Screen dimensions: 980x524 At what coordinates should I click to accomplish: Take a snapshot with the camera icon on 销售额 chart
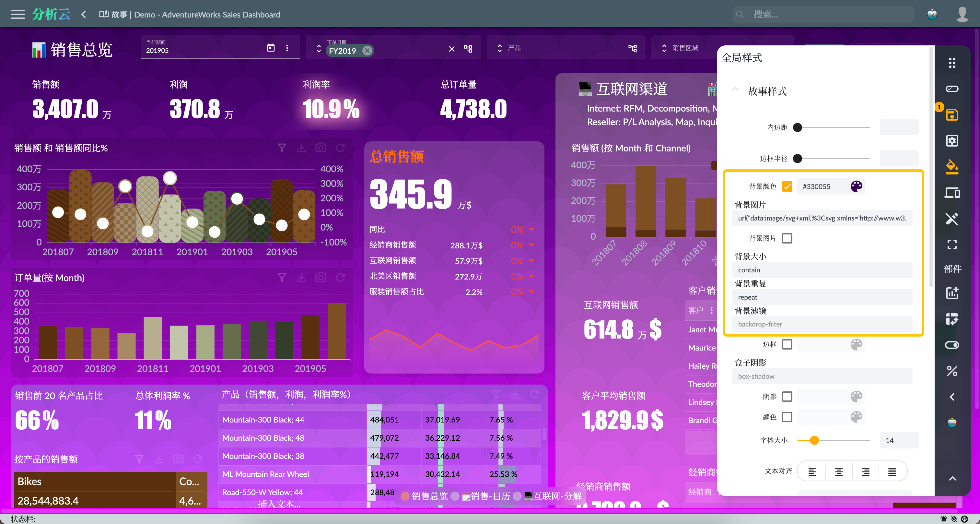tap(321, 148)
